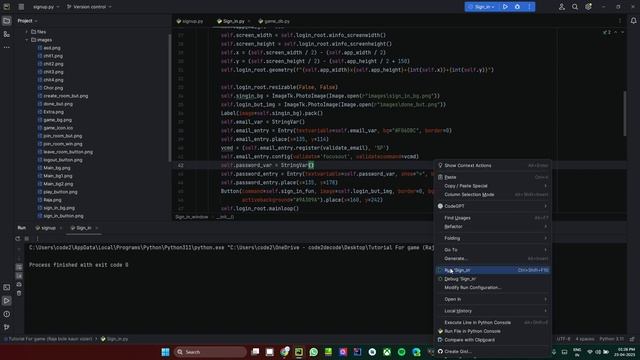640x360 pixels.
Task: Open the Windows Start menu
Action: pos(165,352)
